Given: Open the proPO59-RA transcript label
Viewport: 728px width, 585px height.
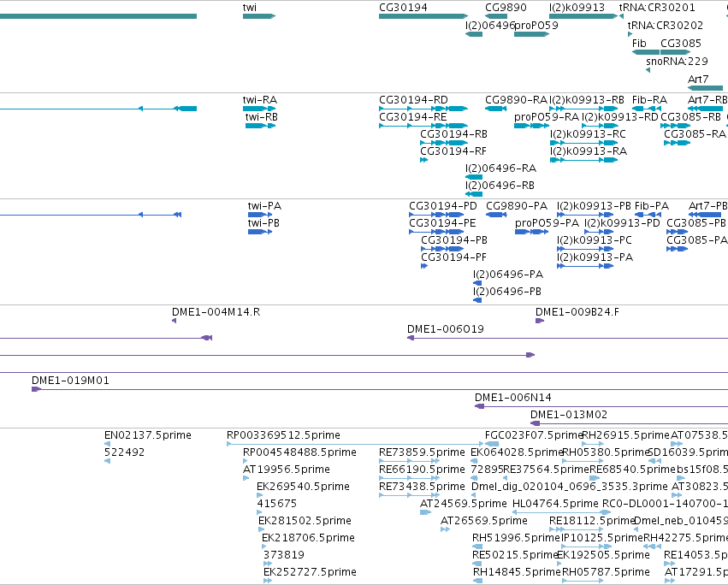Looking at the screenshot, I should click(547, 117).
